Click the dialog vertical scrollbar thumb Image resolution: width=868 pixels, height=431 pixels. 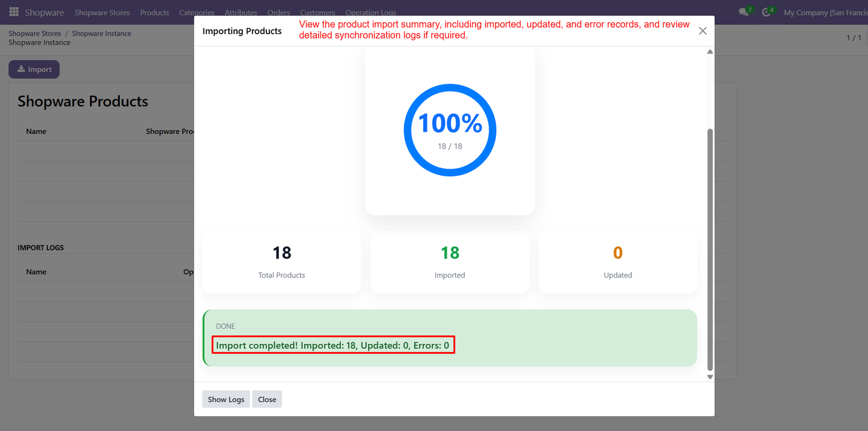[710, 249]
